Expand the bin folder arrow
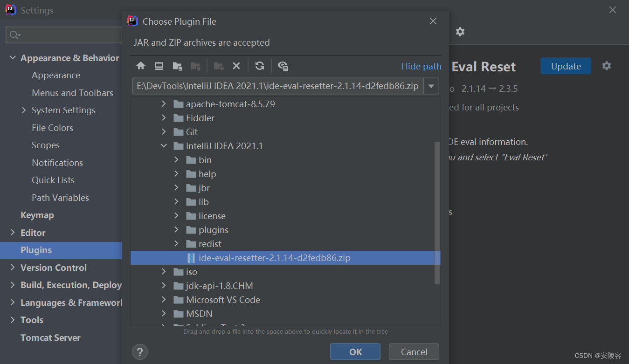This screenshot has width=629, height=364. click(x=176, y=160)
